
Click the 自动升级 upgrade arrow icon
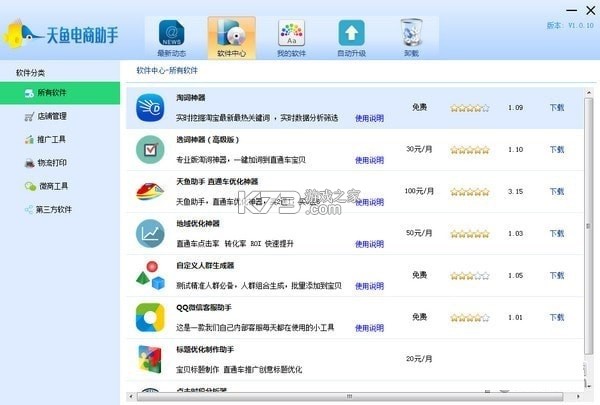pos(351,33)
